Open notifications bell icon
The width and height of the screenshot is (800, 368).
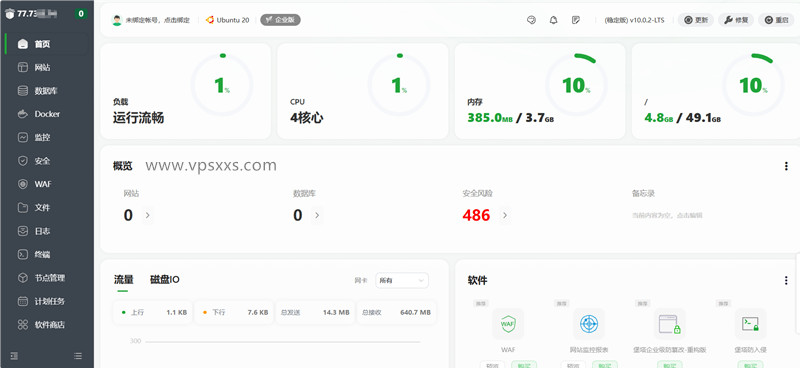(554, 20)
